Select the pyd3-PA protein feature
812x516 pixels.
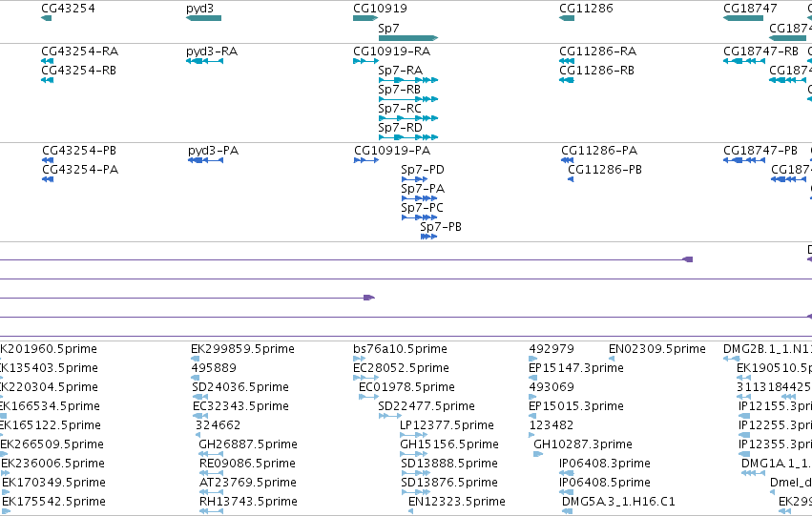(205, 160)
